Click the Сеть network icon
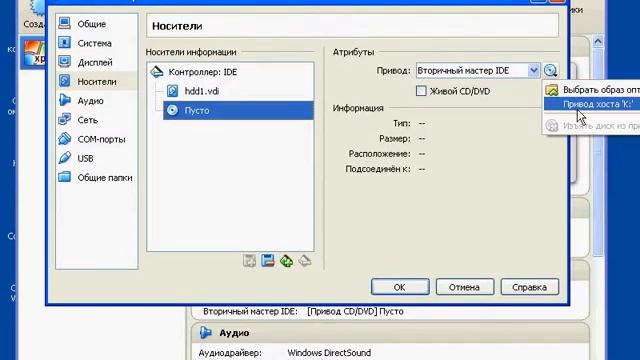The width and height of the screenshot is (640, 360). pyautogui.click(x=64, y=119)
